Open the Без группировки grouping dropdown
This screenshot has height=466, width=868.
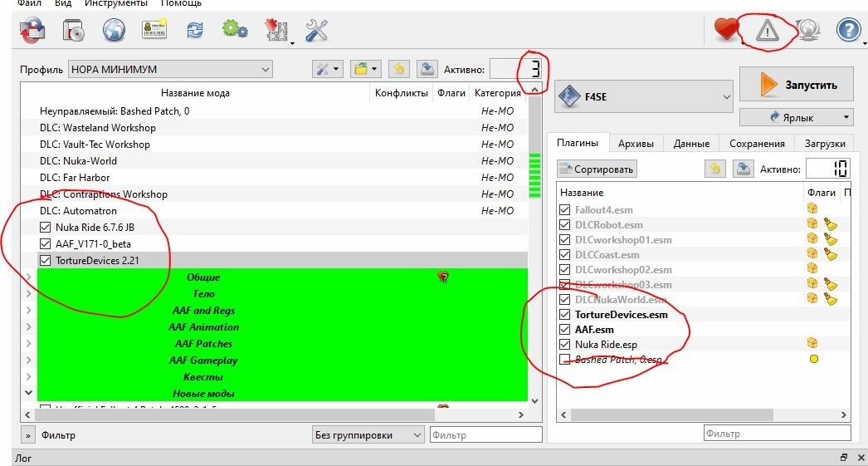pyautogui.click(x=368, y=435)
